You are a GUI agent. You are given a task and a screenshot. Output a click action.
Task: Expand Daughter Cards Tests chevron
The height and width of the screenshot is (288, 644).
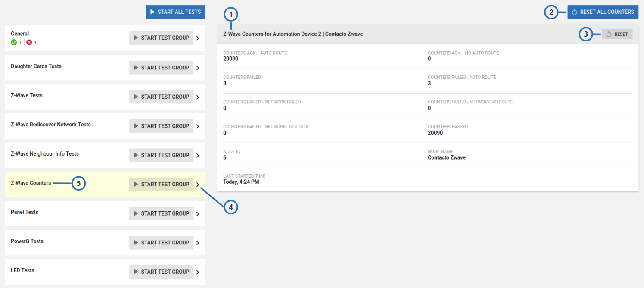point(198,68)
